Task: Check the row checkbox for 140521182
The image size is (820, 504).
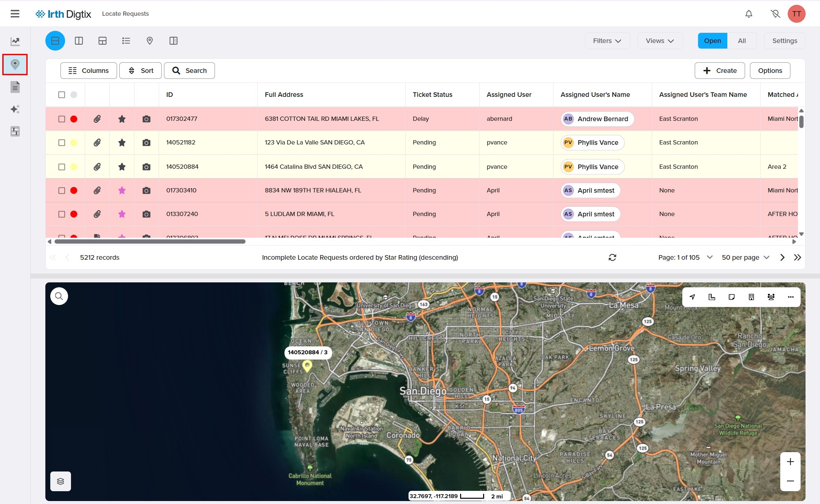Action: pos(62,143)
